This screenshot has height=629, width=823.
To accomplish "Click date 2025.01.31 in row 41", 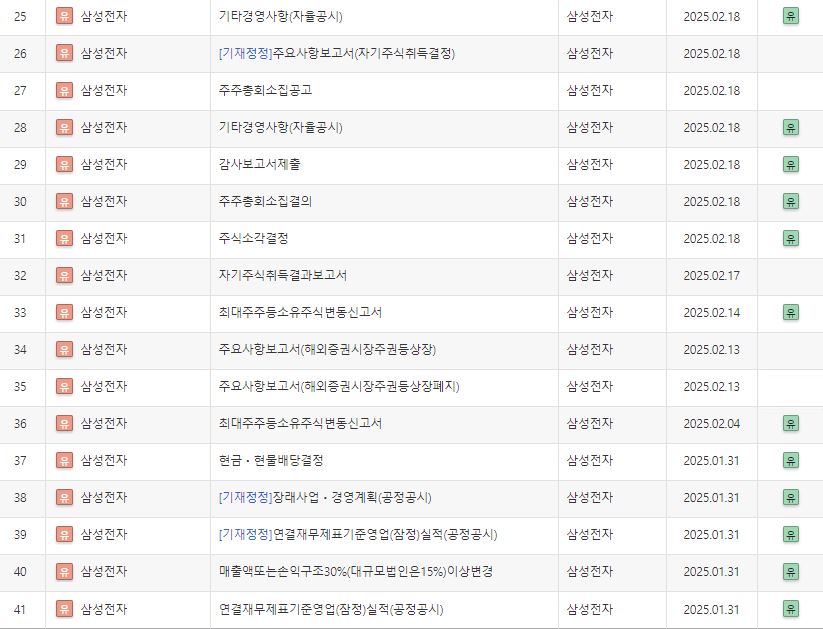I will coord(712,609).
